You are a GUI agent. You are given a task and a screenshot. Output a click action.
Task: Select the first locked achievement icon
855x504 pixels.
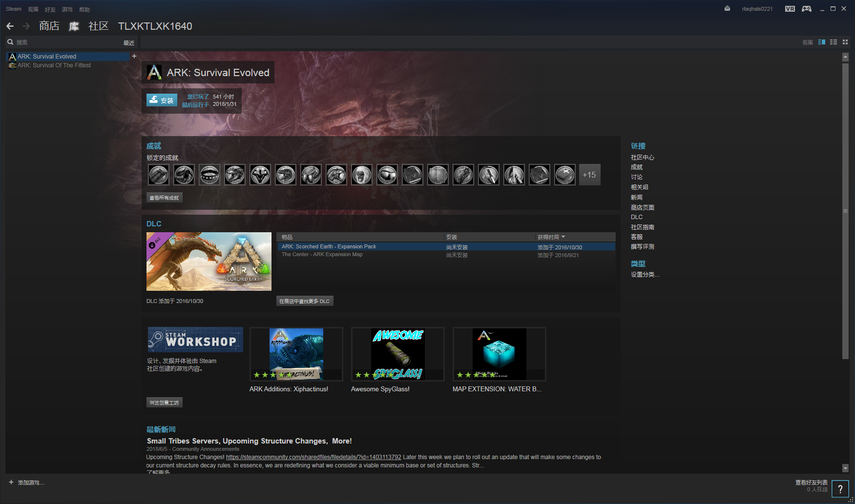[159, 175]
